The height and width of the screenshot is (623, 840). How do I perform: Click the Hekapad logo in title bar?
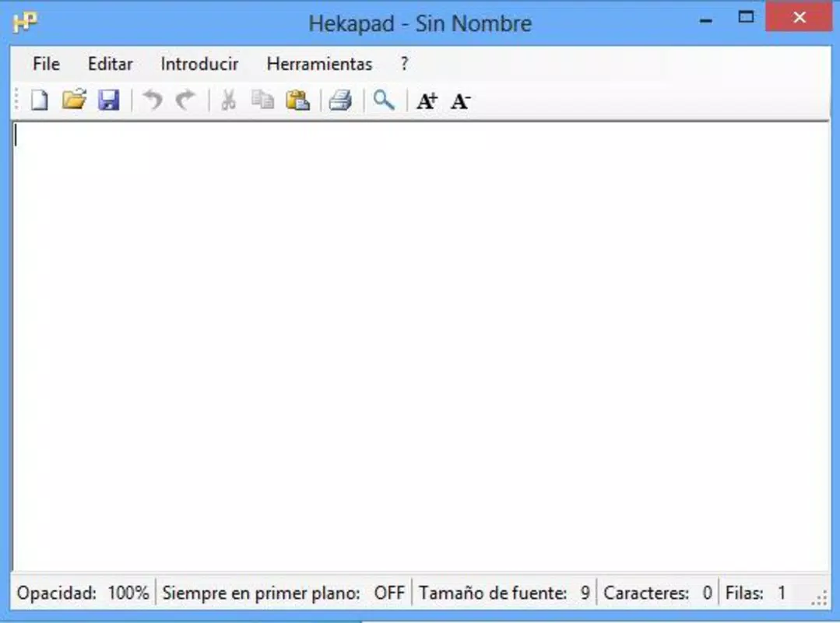25,23
